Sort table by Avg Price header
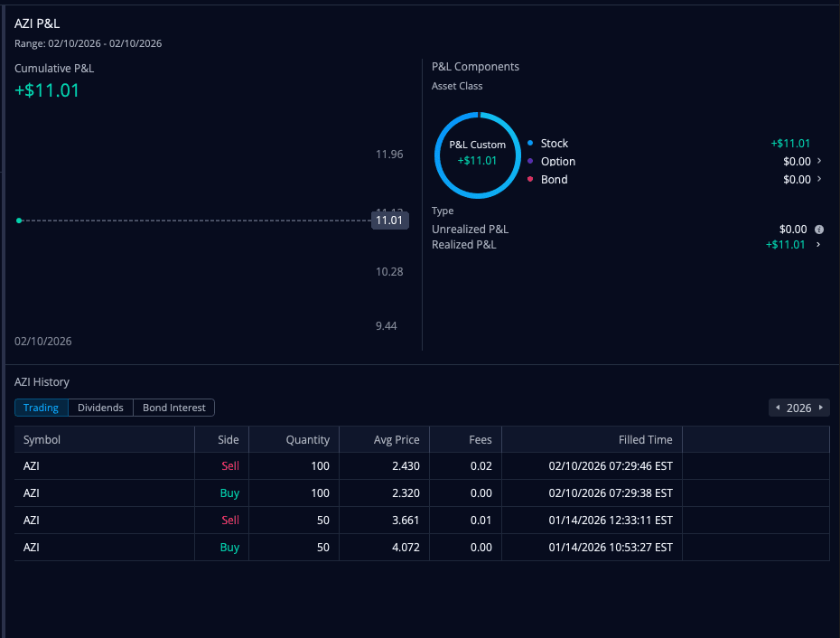The image size is (840, 638). [x=397, y=440]
